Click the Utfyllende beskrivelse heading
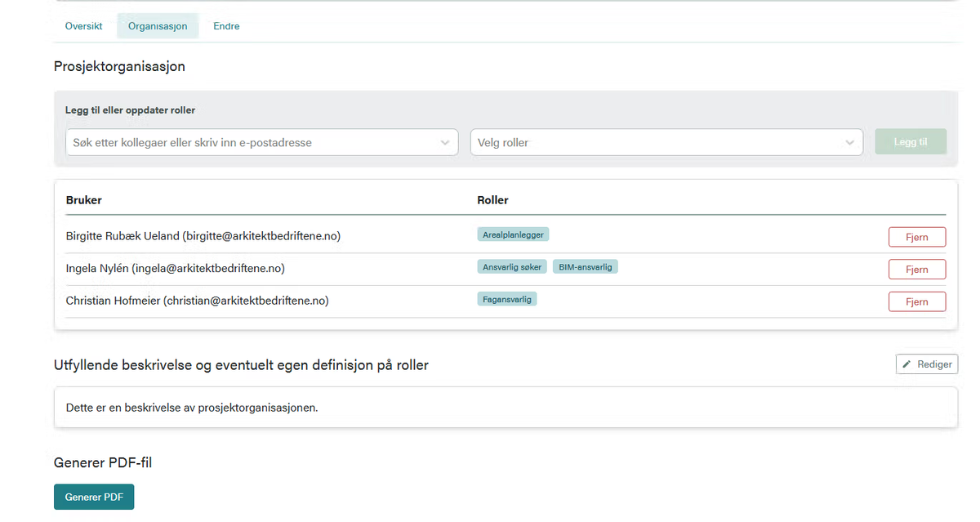The image size is (980, 522). (x=242, y=365)
